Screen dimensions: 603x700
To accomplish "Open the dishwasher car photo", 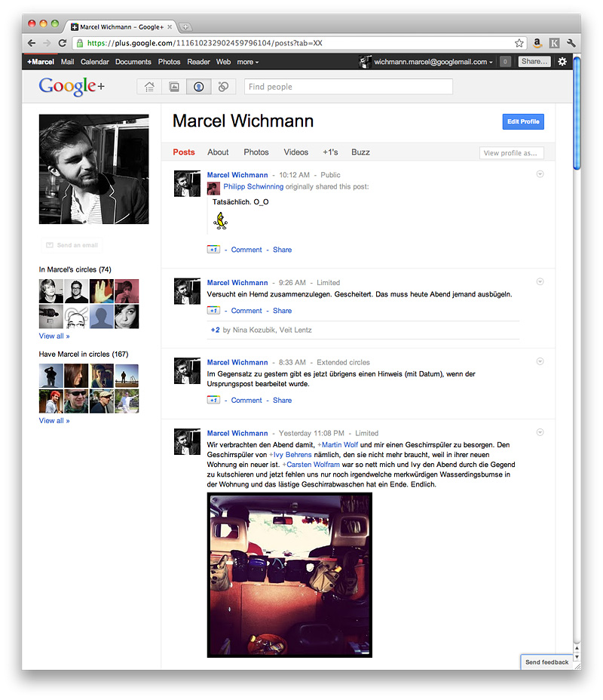I will click(x=289, y=575).
